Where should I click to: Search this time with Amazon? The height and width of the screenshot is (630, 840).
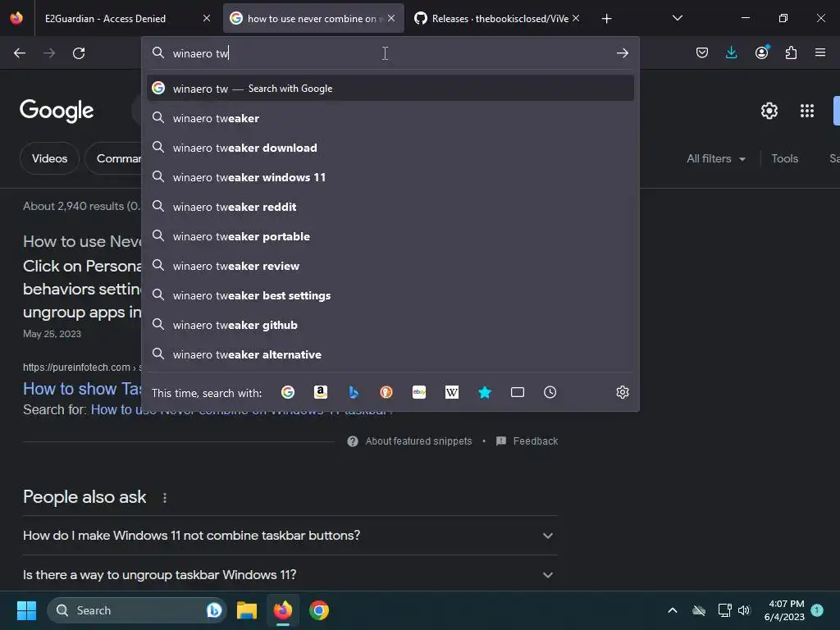[x=321, y=393]
